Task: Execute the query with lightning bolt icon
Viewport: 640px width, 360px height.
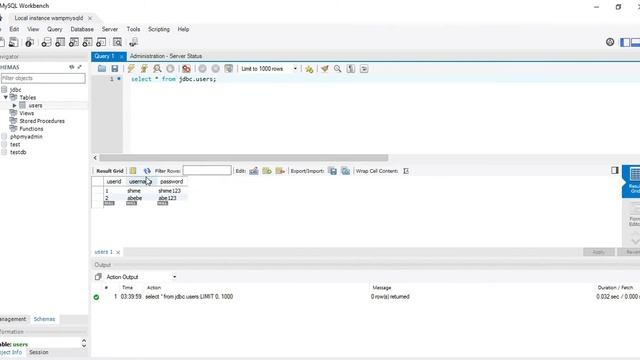Action: tap(131, 69)
